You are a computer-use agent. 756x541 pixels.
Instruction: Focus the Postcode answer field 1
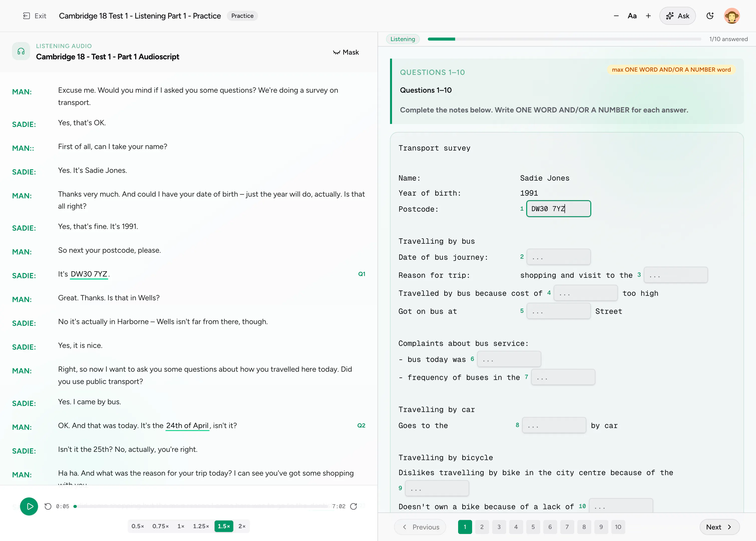click(x=558, y=209)
